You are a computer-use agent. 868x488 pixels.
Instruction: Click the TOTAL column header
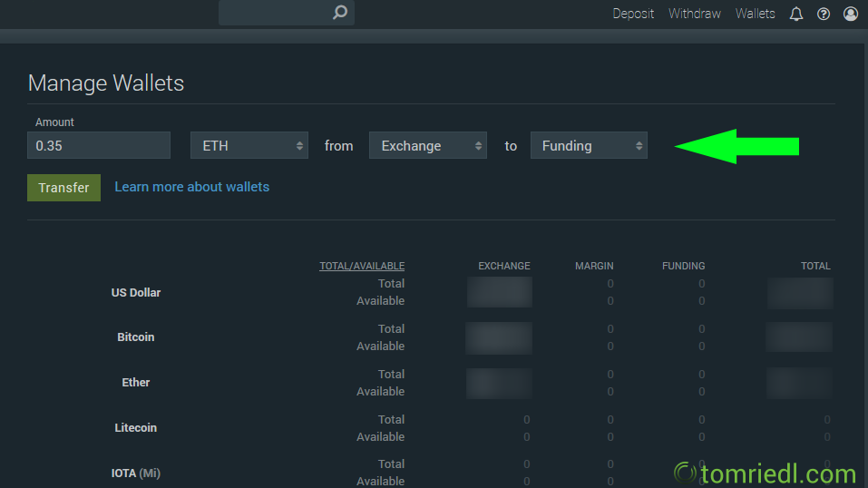pos(815,266)
